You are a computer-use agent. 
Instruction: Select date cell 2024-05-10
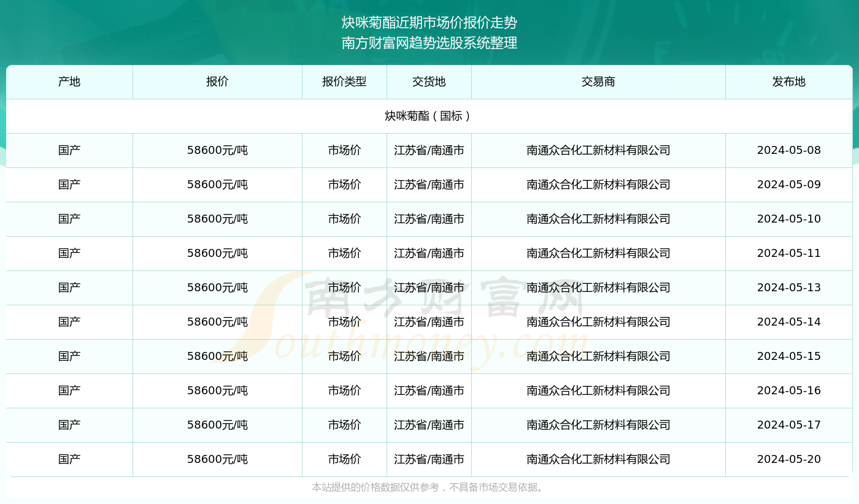tap(789, 219)
